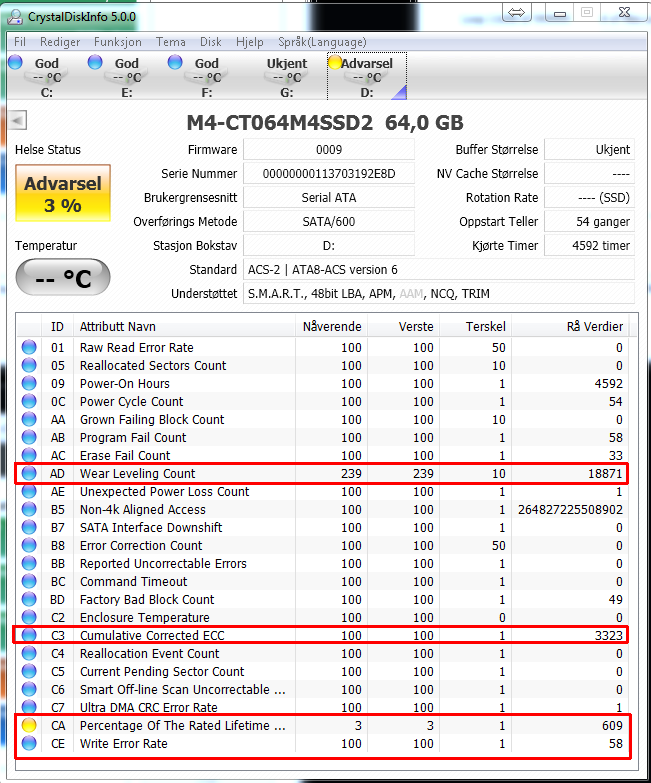Screen dimensions: 651x783
Task: Open the Rediger menu
Action: tap(60, 42)
